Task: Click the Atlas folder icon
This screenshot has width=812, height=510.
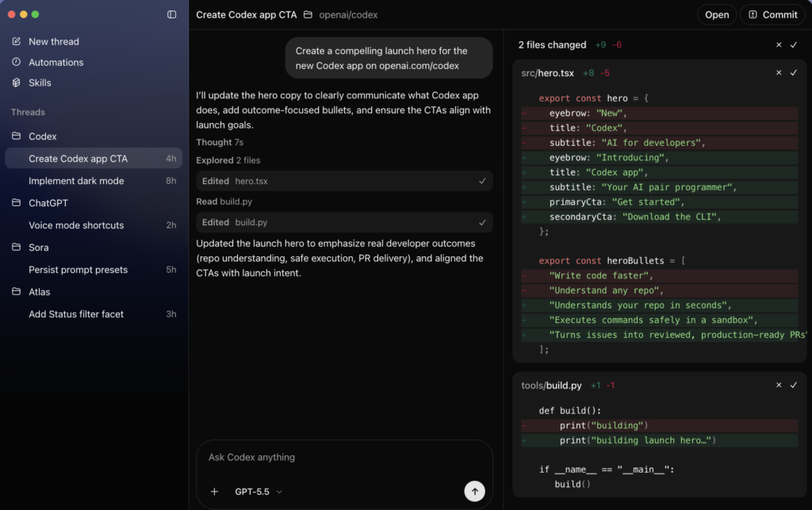Action: point(17,292)
